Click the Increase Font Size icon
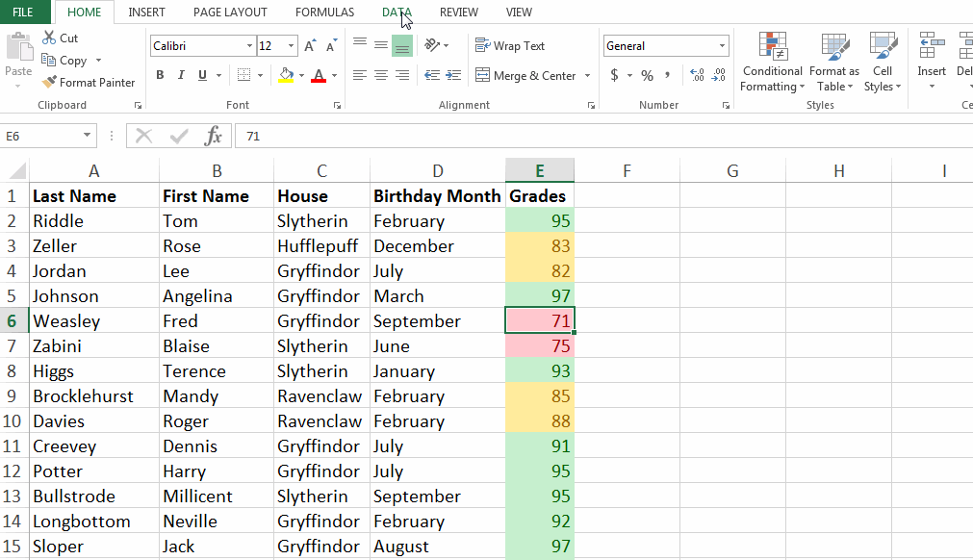Image resolution: width=973 pixels, height=560 pixels. pos(310,46)
